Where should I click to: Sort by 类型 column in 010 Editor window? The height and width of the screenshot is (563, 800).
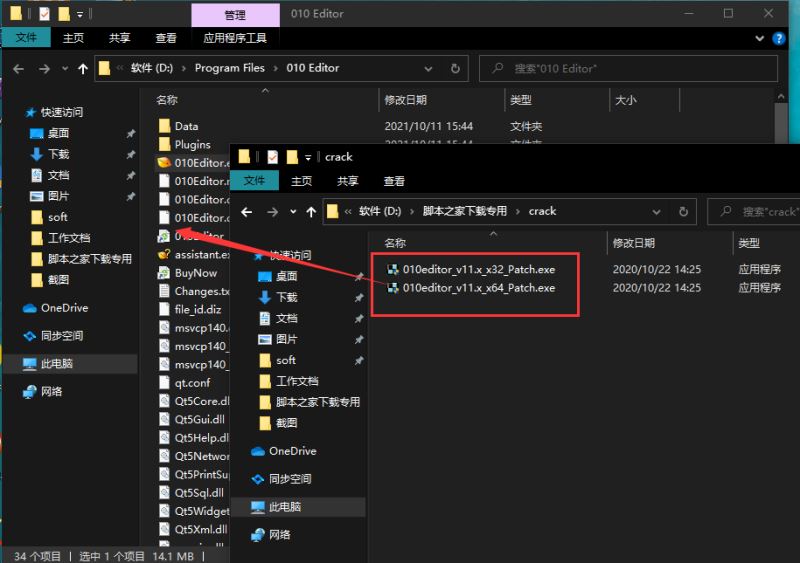click(x=520, y=100)
